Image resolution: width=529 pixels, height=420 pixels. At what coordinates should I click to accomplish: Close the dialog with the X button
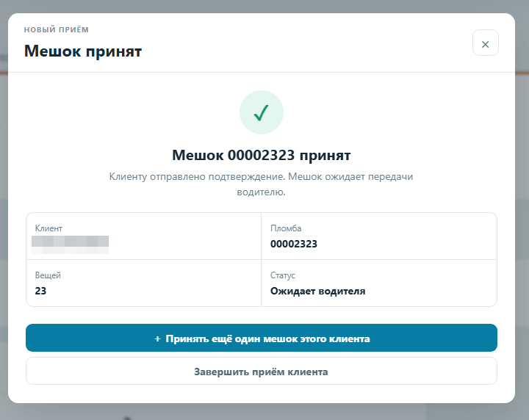pyautogui.click(x=485, y=43)
